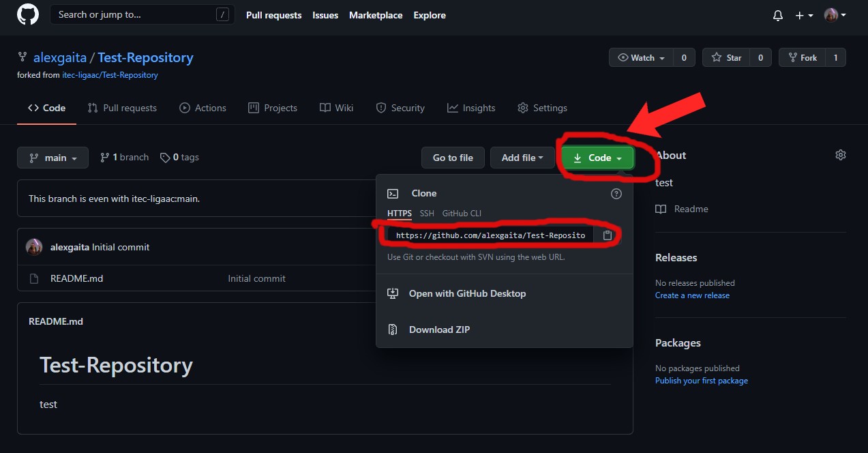Switch to the Settings tab

(542, 108)
